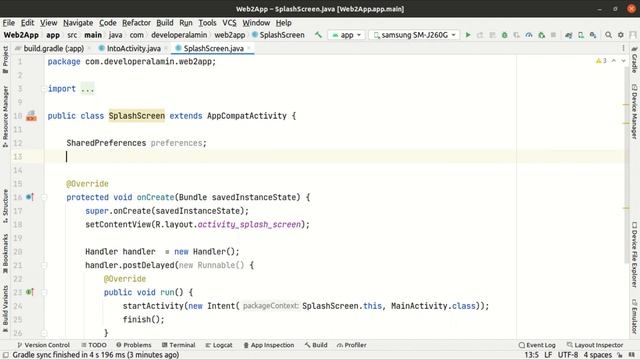
Task: Click the developeralamin breadcrumb
Action: [x=179, y=35]
